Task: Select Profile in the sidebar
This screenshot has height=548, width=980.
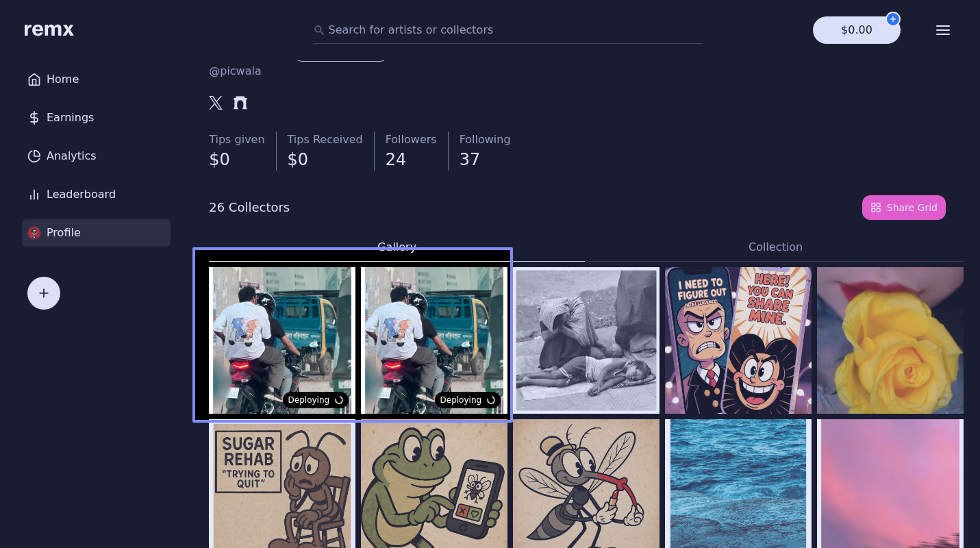Action: (64, 233)
